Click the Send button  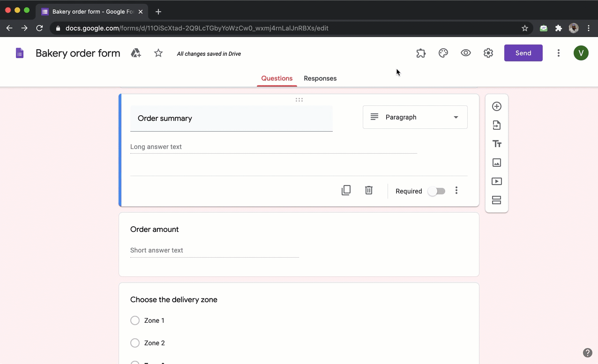(x=523, y=53)
